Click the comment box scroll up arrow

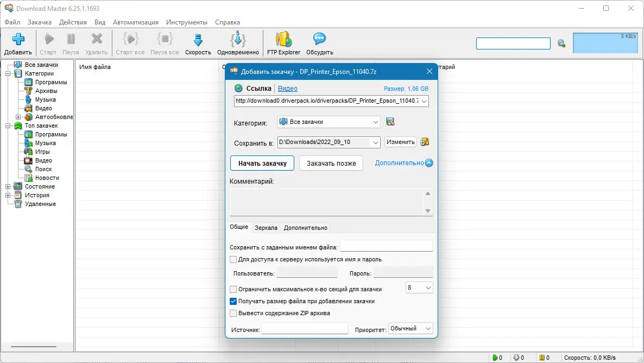(x=427, y=193)
